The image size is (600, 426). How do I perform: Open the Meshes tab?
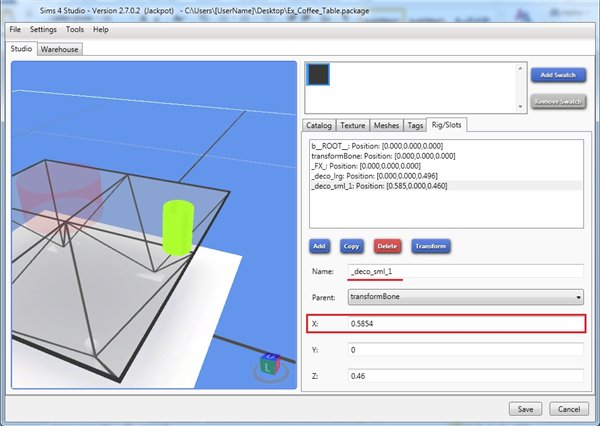click(386, 125)
